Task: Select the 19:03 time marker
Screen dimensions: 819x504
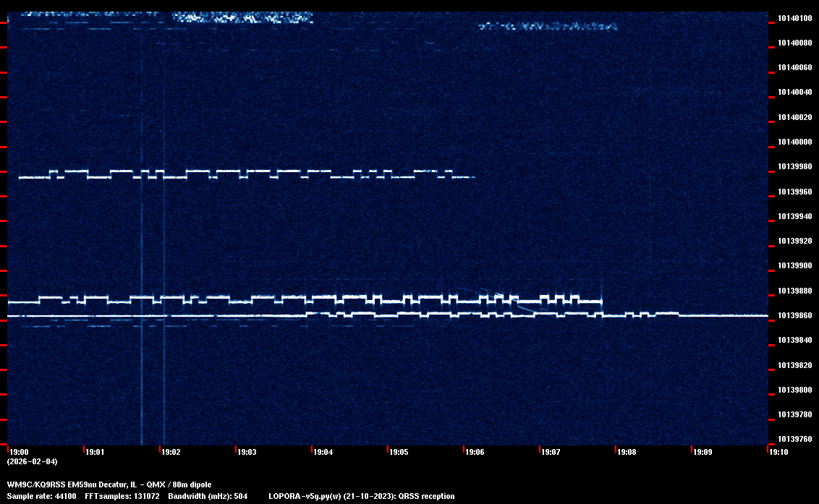Action: click(x=247, y=452)
